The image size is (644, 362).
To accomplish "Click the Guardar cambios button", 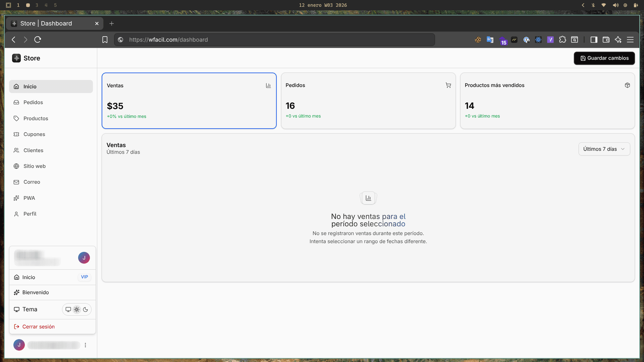I will click(604, 58).
